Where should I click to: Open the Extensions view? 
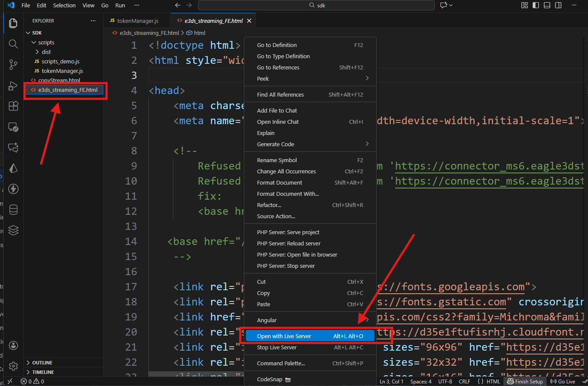(13, 106)
